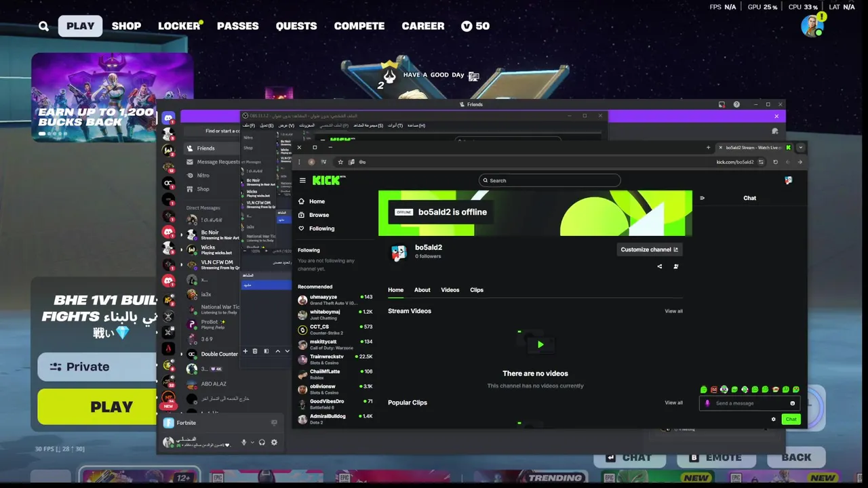Click the KICK logo
Viewport: 868px width, 488px height.
tap(328, 180)
